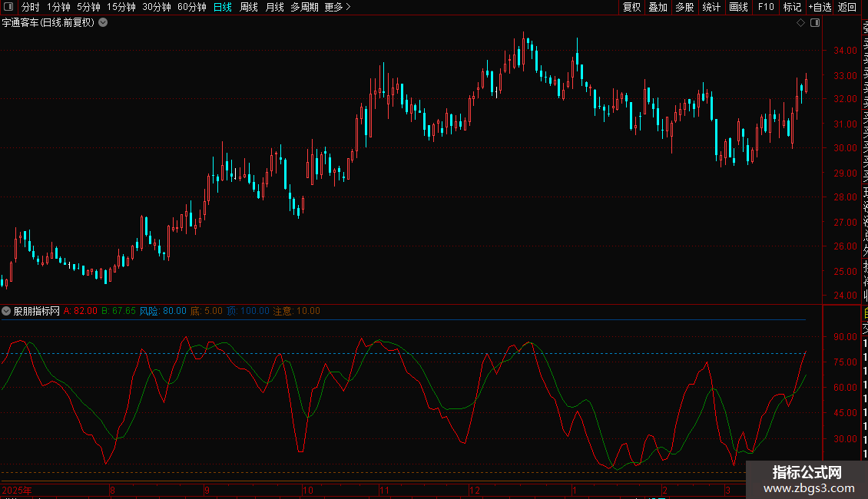Click the 标记 mark button
The image size is (868, 499).
pyautogui.click(x=791, y=7)
